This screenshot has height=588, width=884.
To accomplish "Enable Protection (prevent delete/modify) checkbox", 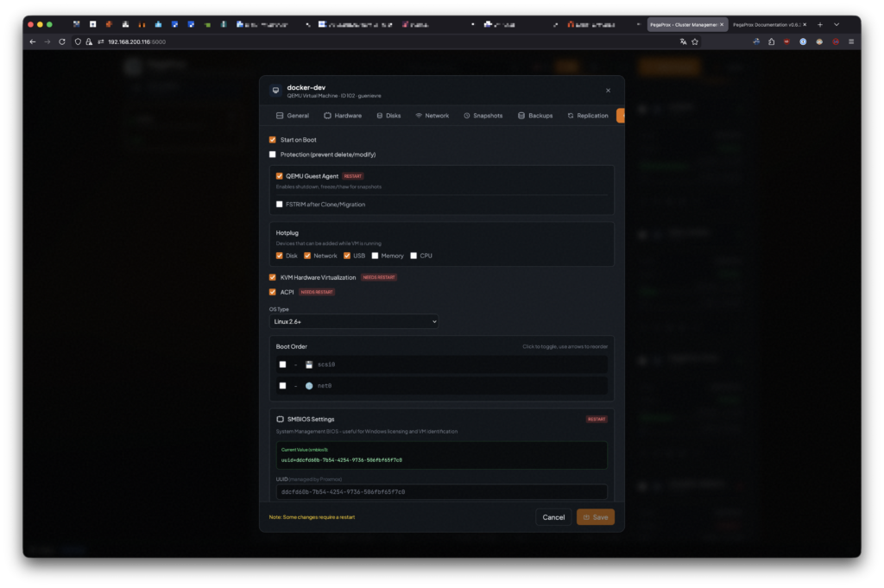I will [273, 155].
